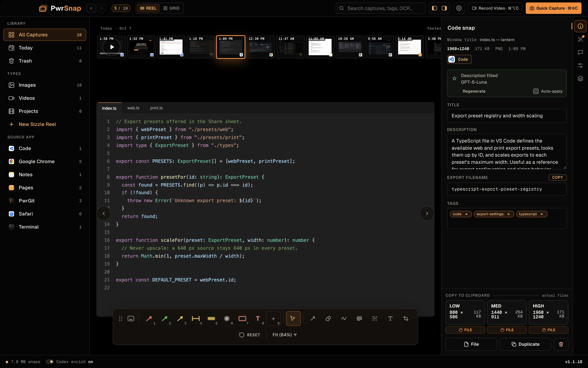Open the print.ts tab
Screen dimensions: 588x368
pyautogui.click(x=156, y=108)
